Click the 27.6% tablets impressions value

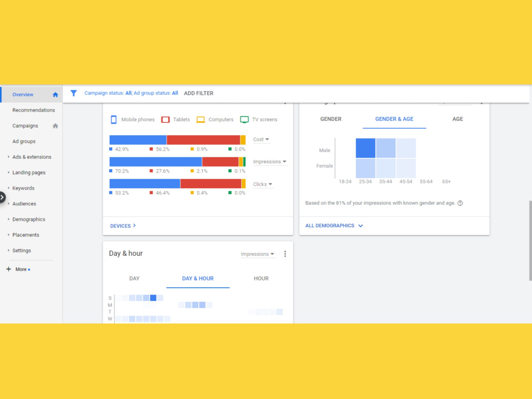click(x=162, y=171)
